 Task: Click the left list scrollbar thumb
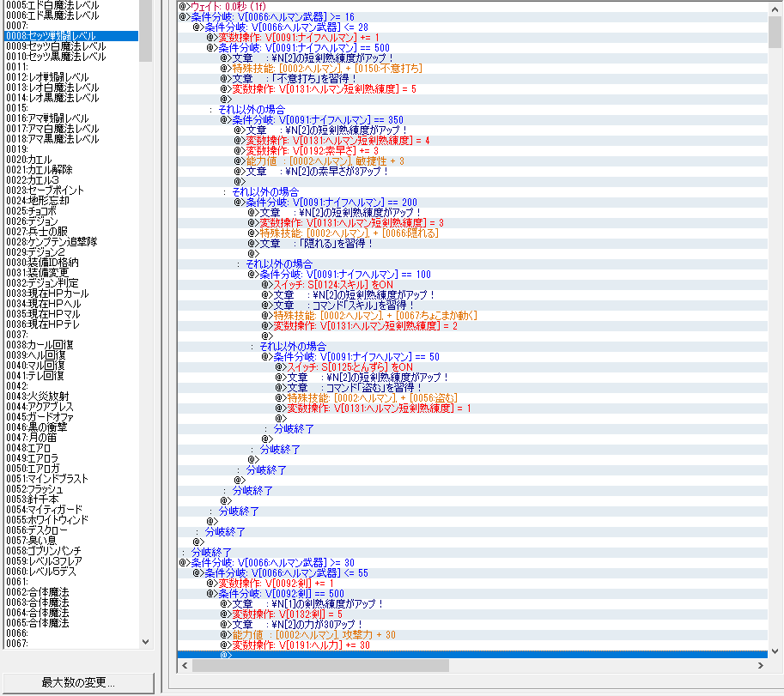click(145, 31)
